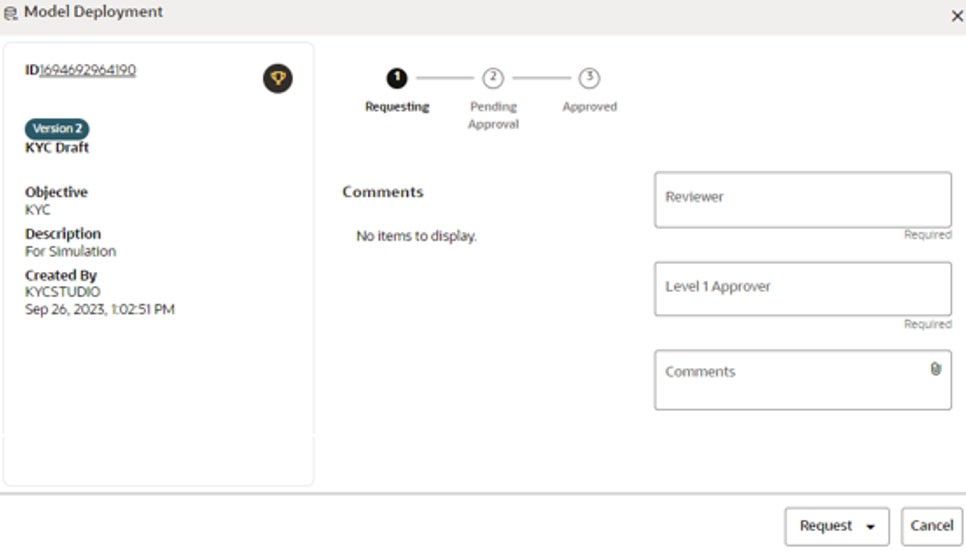This screenshot has width=966, height=551.
Task: Click the 'Comments' section heading
Action: click(x=383, y=192)
